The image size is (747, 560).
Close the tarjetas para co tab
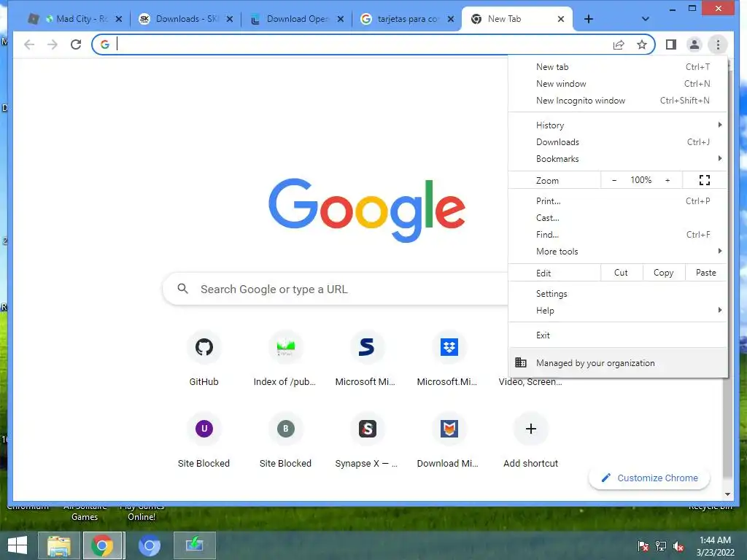[x=451, y=19]
